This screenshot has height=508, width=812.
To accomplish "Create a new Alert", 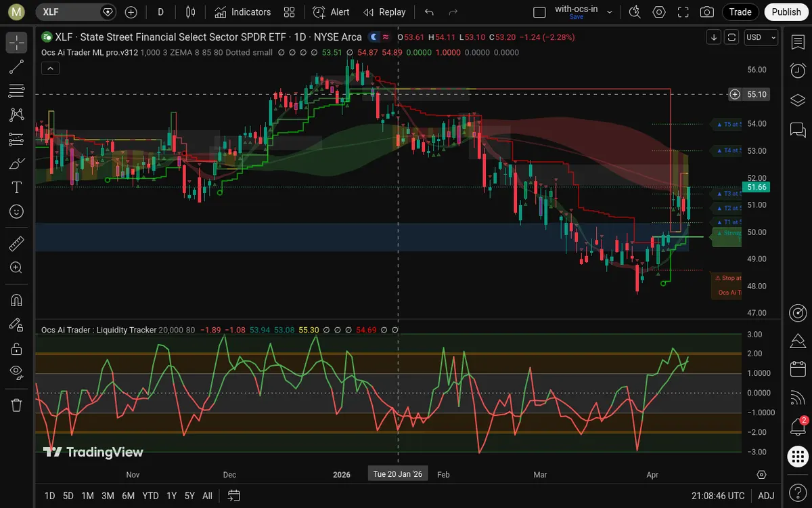I will (x=332, y=12).
